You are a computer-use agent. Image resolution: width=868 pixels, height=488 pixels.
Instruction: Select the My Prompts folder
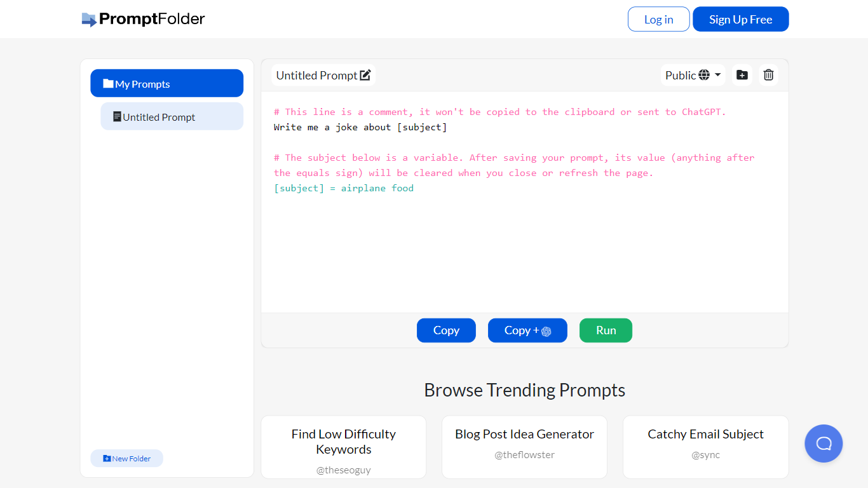[166, 84]
